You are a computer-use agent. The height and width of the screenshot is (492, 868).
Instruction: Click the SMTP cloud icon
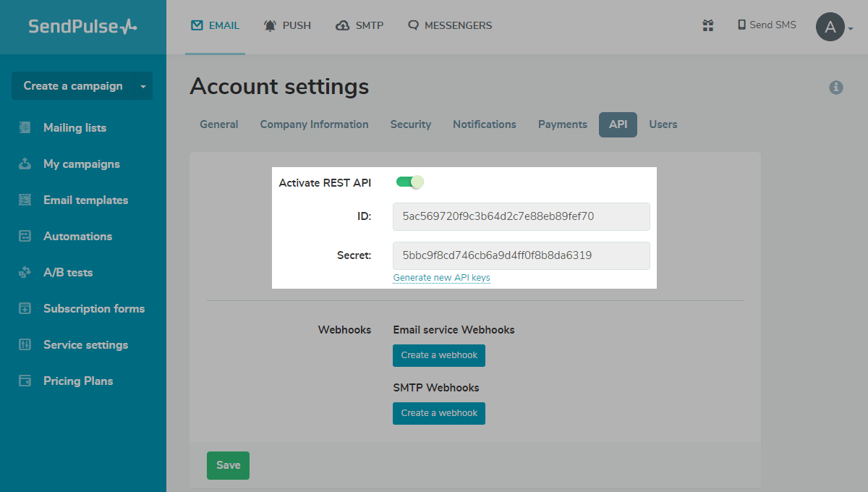click(343, 25)
